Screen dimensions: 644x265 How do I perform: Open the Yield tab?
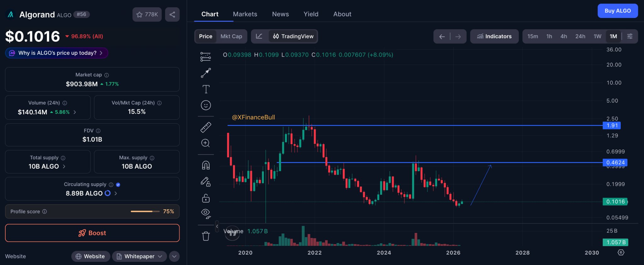click(311, 14)
